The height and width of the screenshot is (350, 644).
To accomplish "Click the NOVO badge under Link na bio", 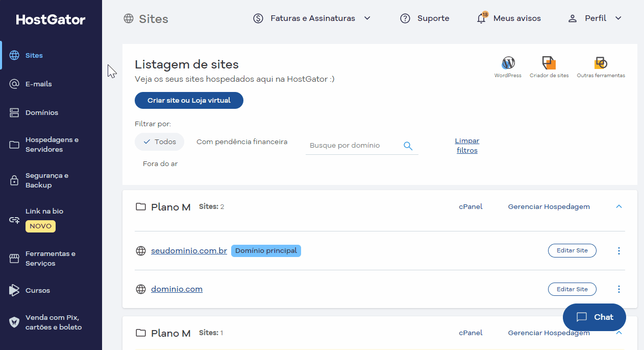I will tap(40, 226).
